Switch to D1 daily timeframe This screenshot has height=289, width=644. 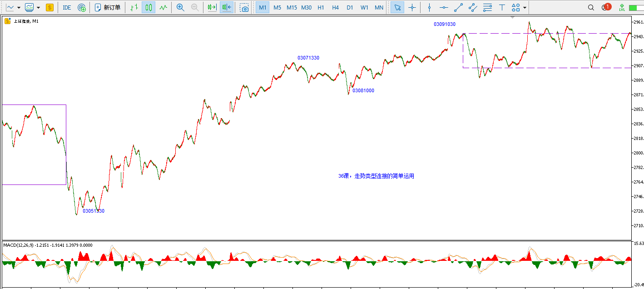pyautogui.click(x=350, y=7)
